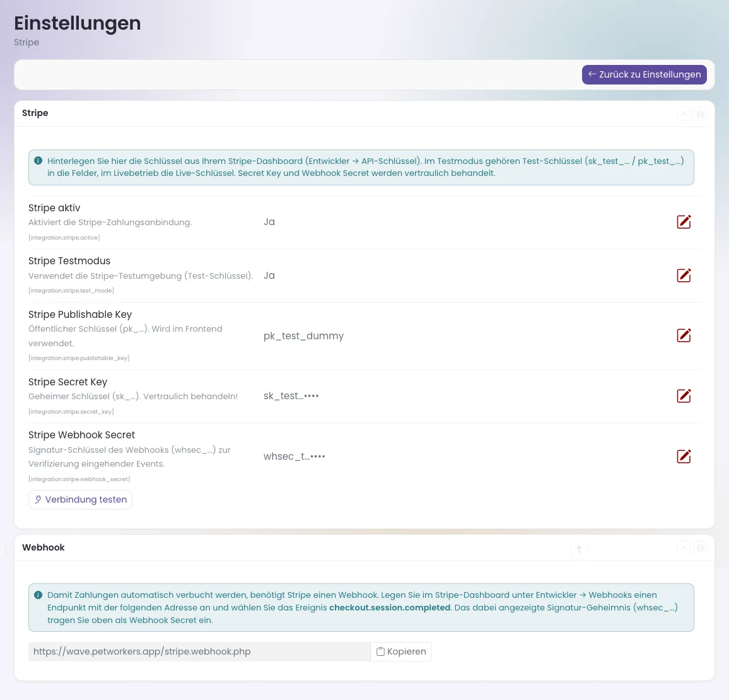Click the masked whsec_t value

[295, 457]
